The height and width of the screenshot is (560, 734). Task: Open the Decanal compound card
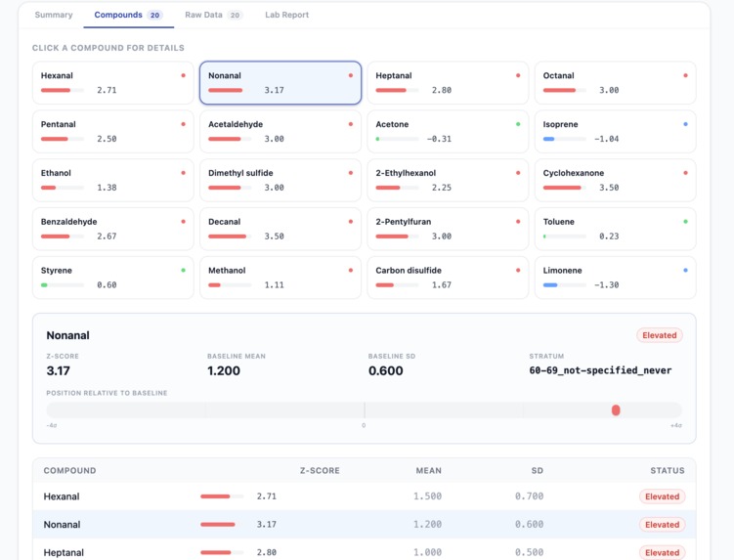pyautogui.click(x=281, y=229)
